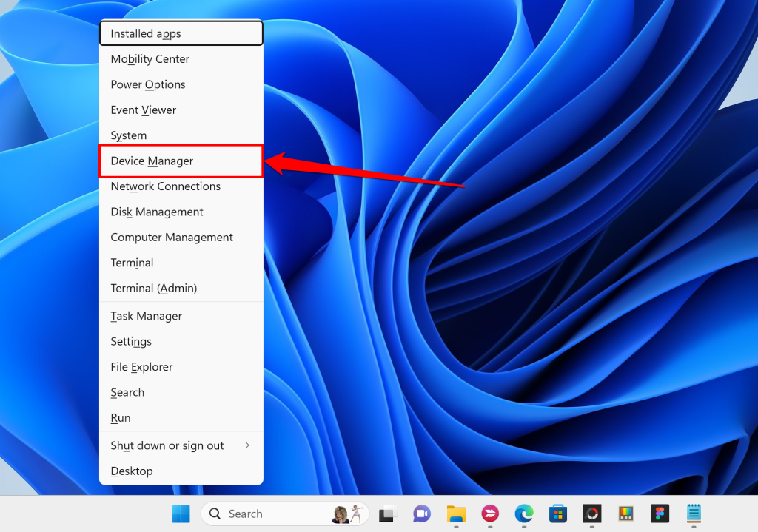
Task: Open Task Manager
Action: pos(181,316)
